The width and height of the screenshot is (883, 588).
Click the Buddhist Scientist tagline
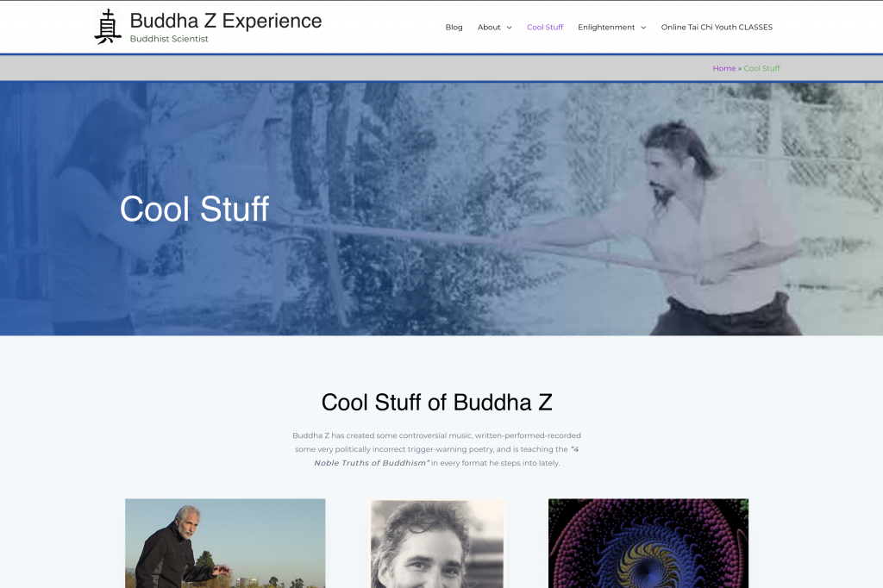coord(169,39)
